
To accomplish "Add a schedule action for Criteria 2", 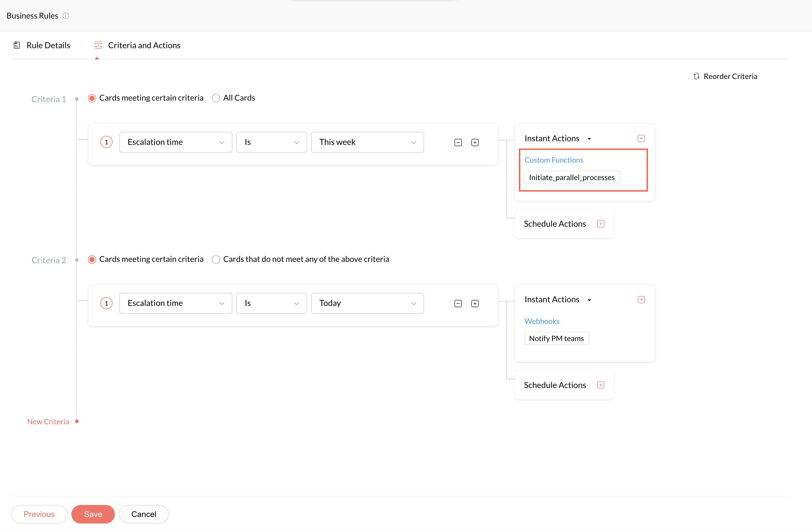I will 600,385.
